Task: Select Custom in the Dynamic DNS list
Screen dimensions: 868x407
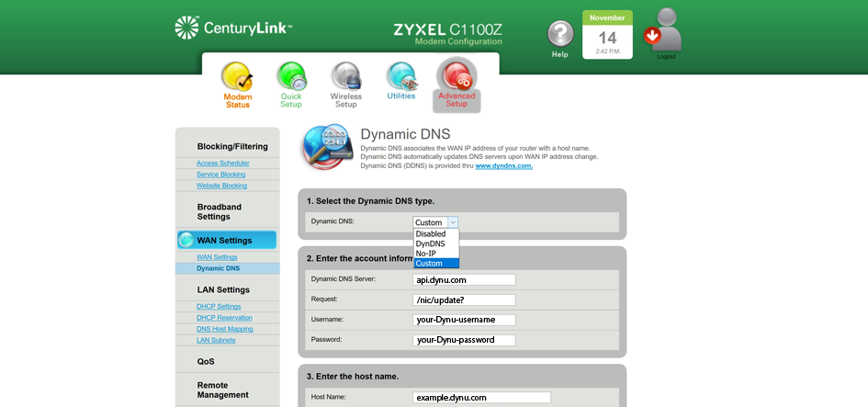Action: pyautogui.click(x=436, y=263)
